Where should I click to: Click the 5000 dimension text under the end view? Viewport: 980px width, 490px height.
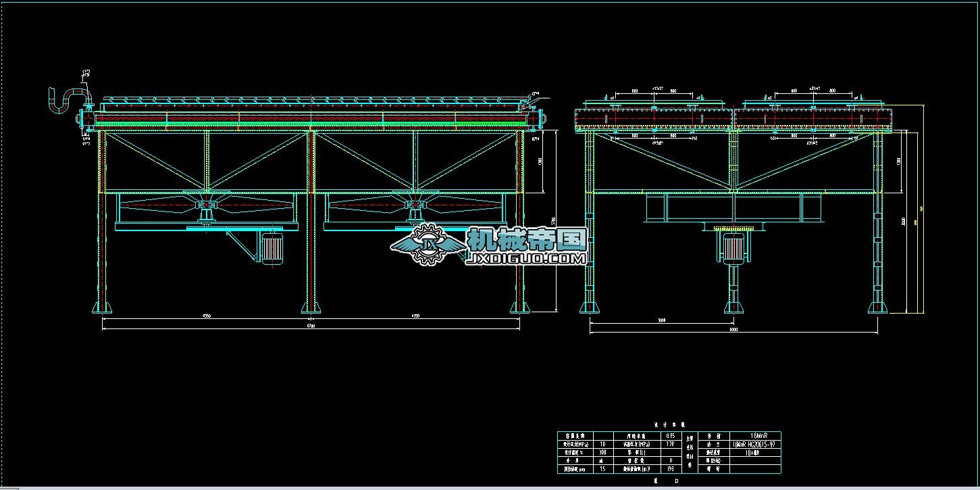tap(661, 320)
